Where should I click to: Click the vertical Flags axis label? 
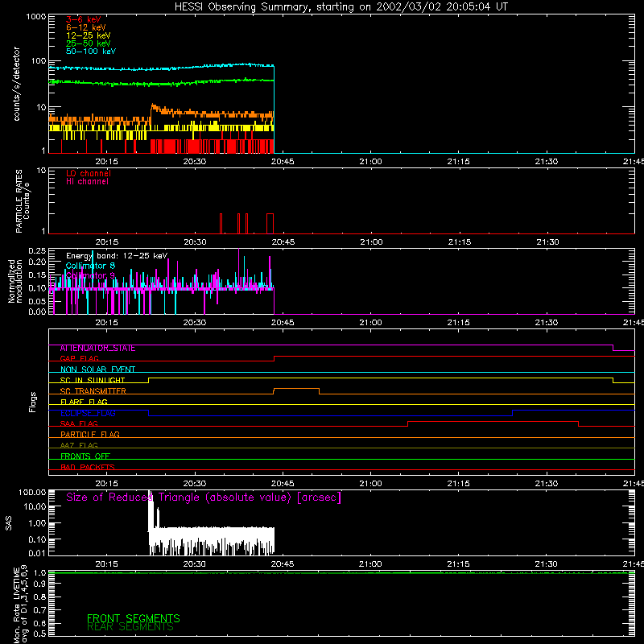tap(32, 402)
